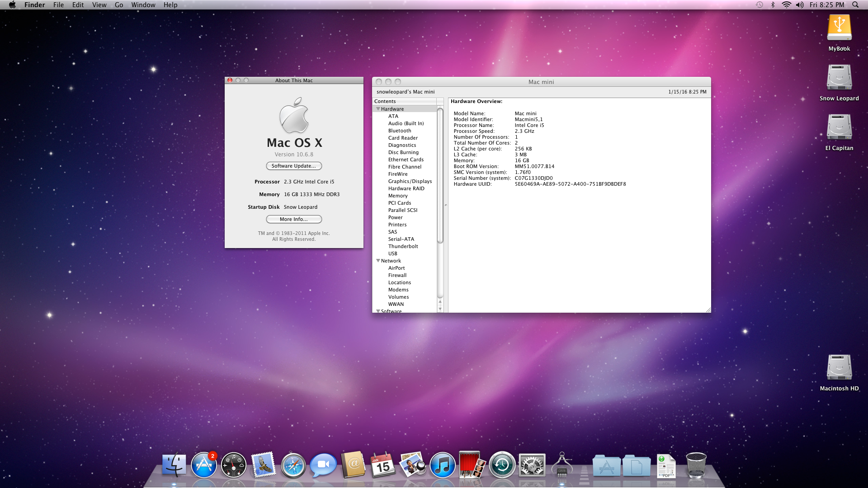Open Time Machine from the dock

pos(502,465)
